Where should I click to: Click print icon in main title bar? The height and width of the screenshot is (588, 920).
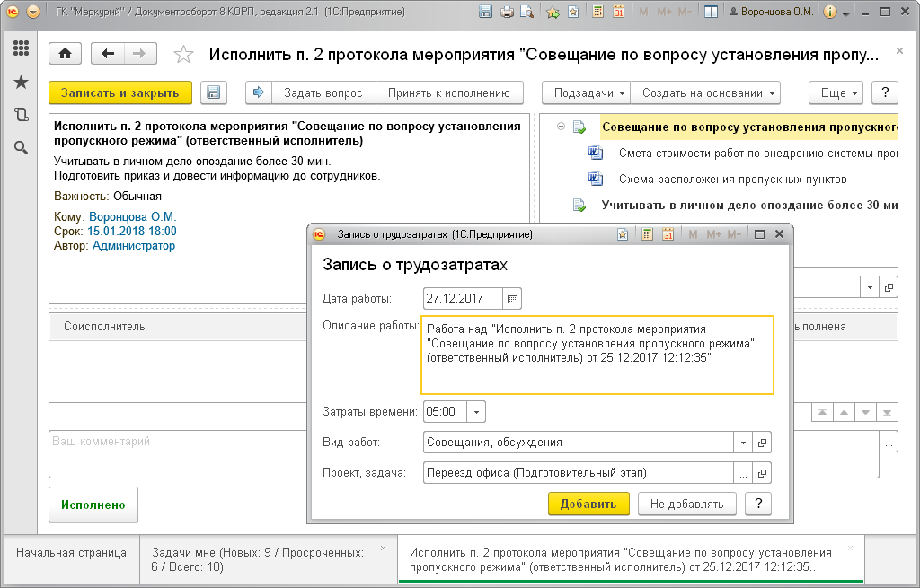pyautogui.click(x=507, y=12)
